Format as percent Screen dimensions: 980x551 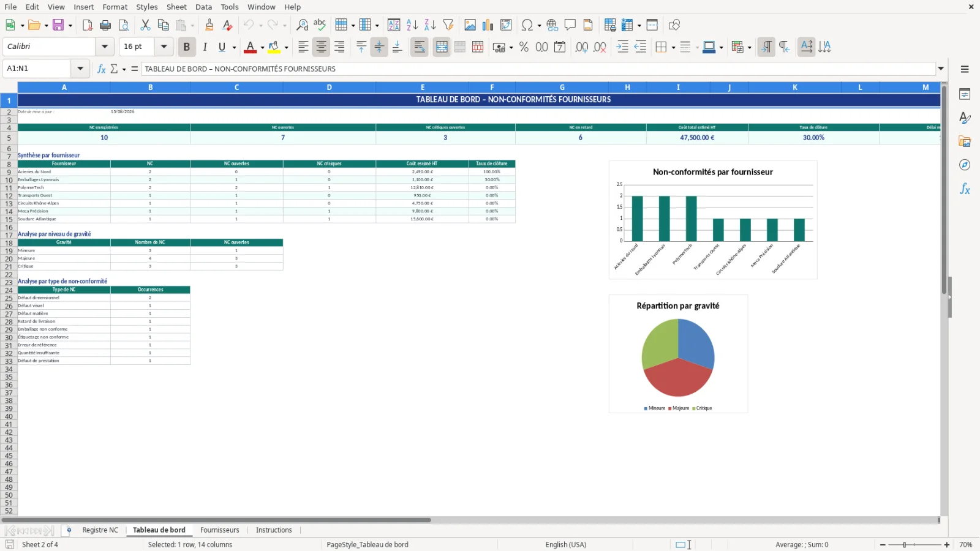coord(524,47)
